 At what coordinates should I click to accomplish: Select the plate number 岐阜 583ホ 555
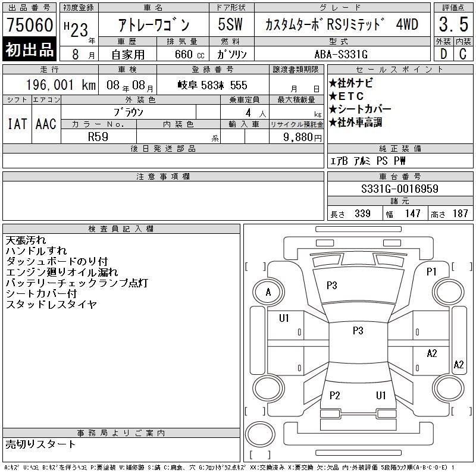click(212, 85)
